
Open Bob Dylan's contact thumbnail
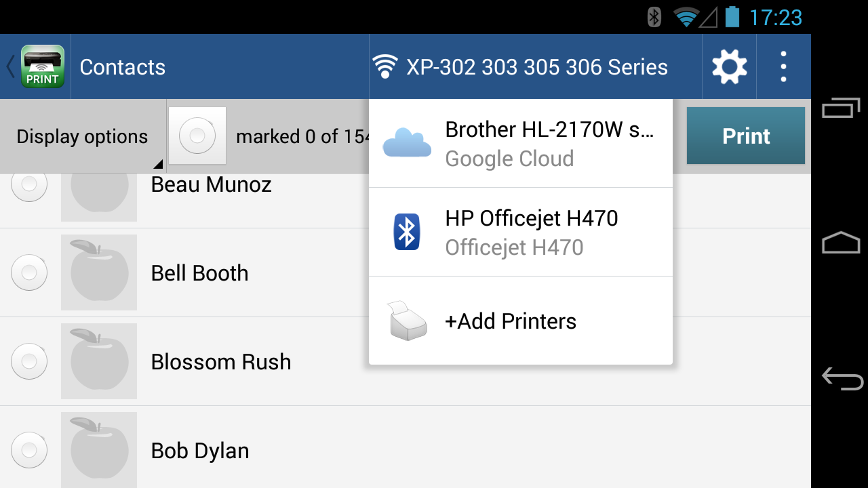coord(98,450)
